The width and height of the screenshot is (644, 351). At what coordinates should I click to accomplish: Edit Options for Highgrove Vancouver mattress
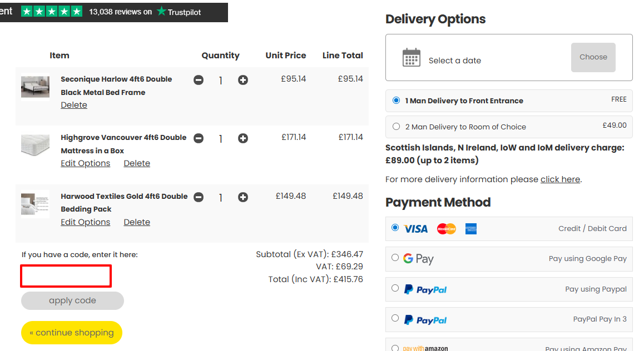pos(86,163)
